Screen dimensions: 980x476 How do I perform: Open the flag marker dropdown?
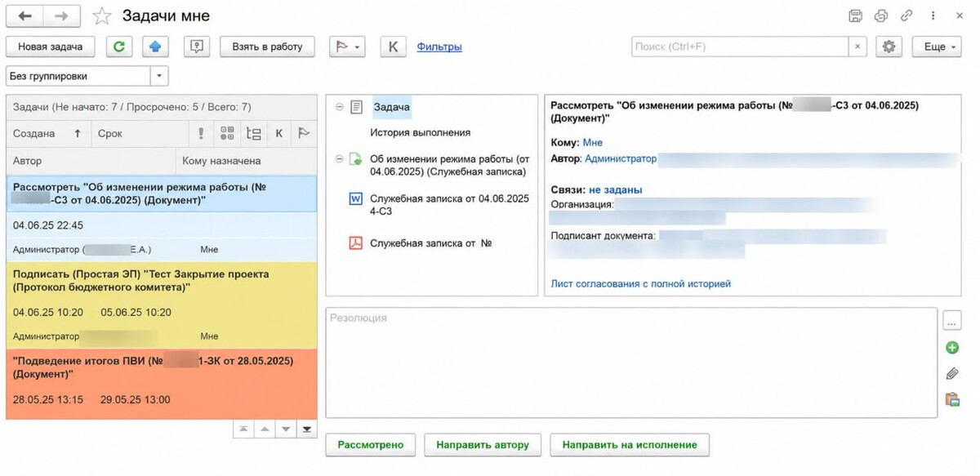pyautogui.click(x=347, y=47)
